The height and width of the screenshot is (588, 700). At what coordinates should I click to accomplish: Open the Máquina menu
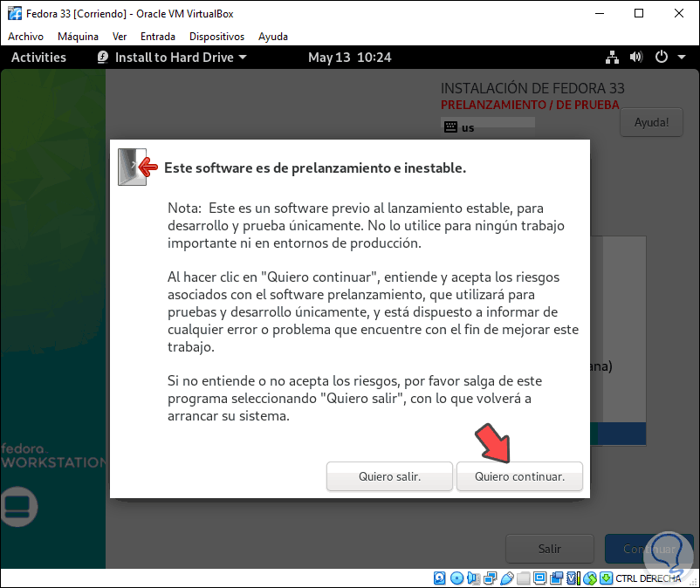point(78,37)
